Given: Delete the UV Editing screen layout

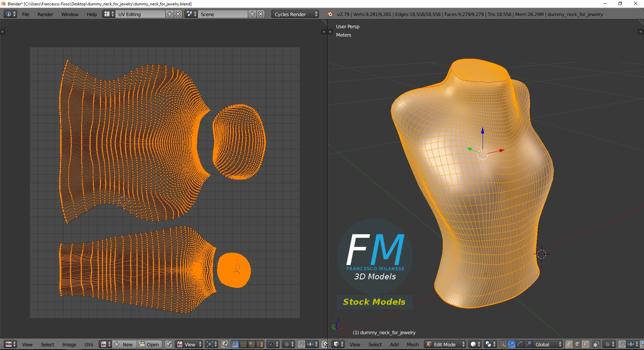Looking at the screenshot, I should (178, 14).
